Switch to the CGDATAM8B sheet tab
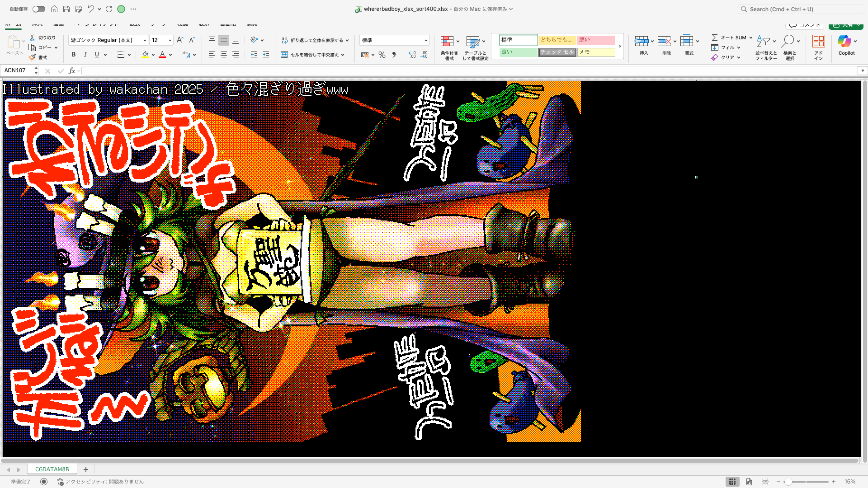 point(52,469)
